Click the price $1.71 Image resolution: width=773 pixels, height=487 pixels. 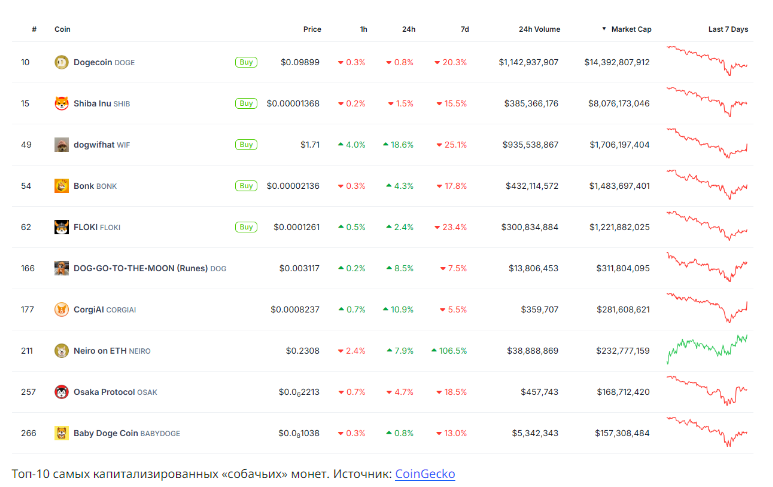point(310,144)
